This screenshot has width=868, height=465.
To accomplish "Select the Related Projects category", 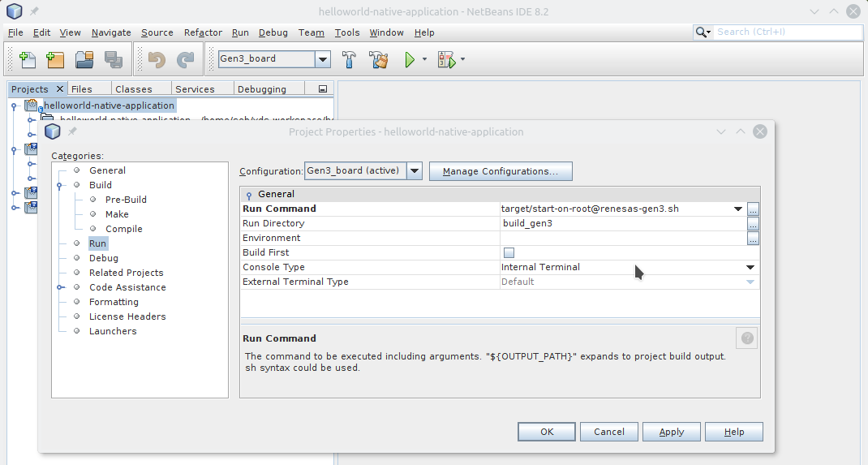I will [127, 273].
